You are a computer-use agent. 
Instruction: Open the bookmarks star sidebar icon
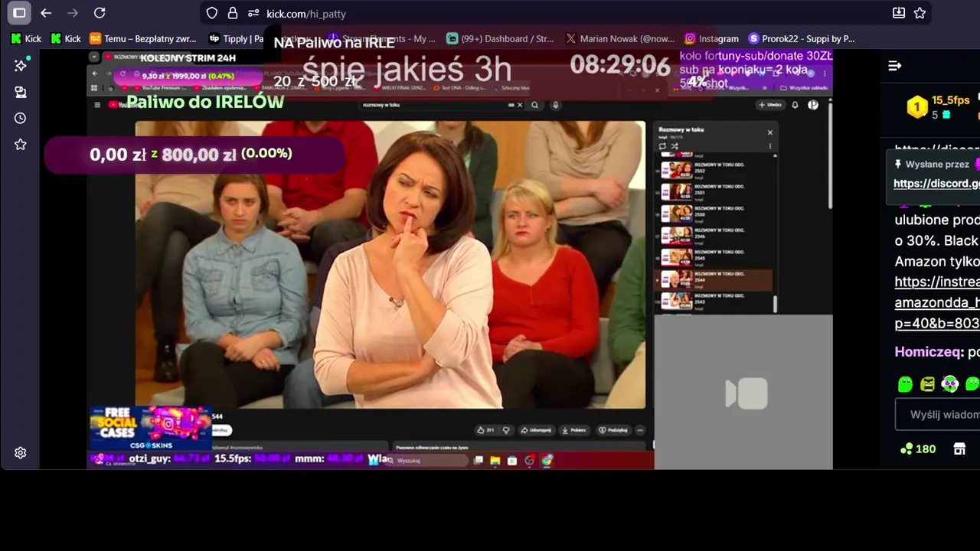tap(21, 144)
